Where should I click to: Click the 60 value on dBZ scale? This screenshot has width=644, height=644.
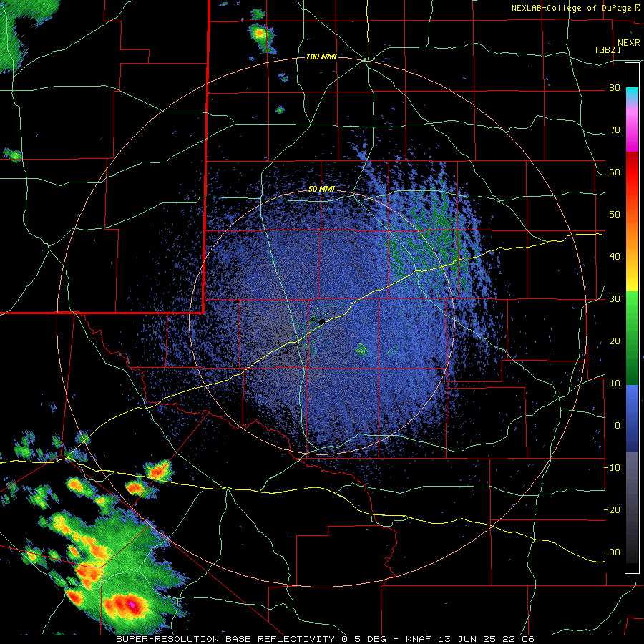[x=615, y=172]
